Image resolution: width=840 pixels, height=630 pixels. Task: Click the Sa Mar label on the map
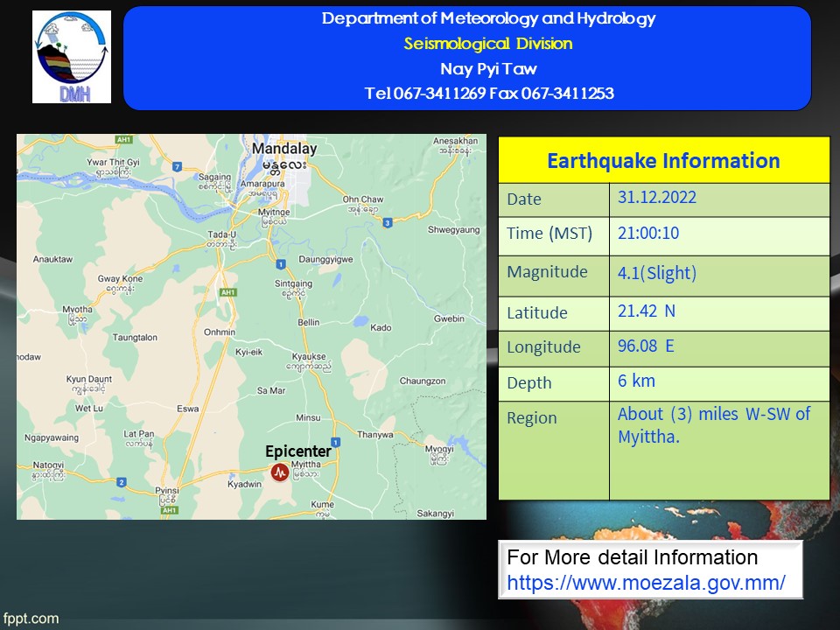271,390
